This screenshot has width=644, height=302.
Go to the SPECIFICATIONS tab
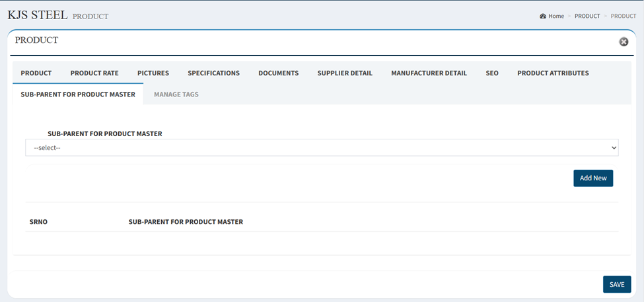point(213,73)
